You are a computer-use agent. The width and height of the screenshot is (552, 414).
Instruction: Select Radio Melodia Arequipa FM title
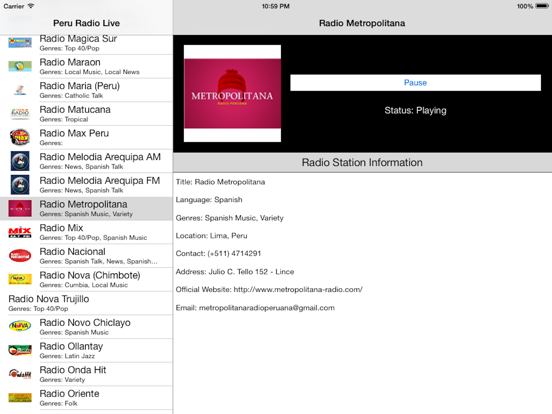[x=100, y=180]
